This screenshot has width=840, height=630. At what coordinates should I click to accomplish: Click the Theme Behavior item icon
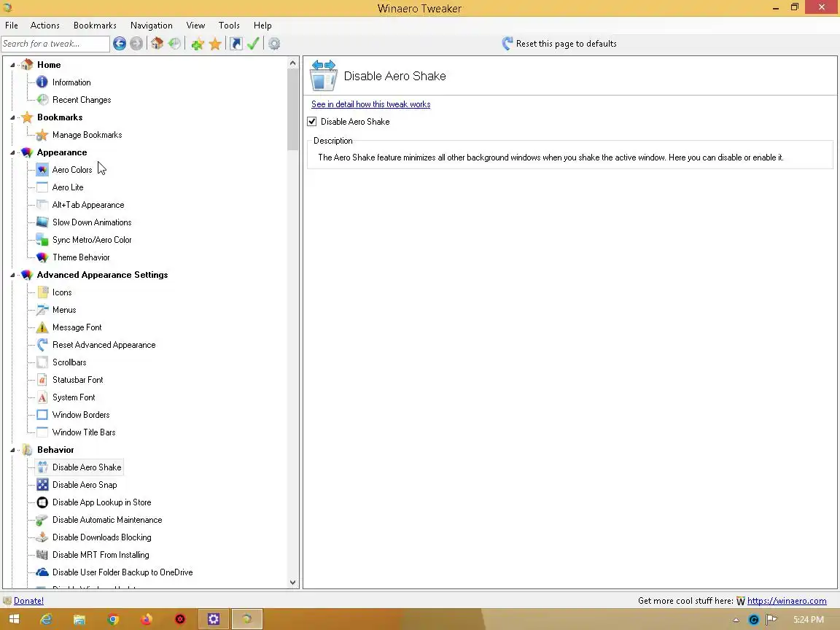tap(42, 257)
